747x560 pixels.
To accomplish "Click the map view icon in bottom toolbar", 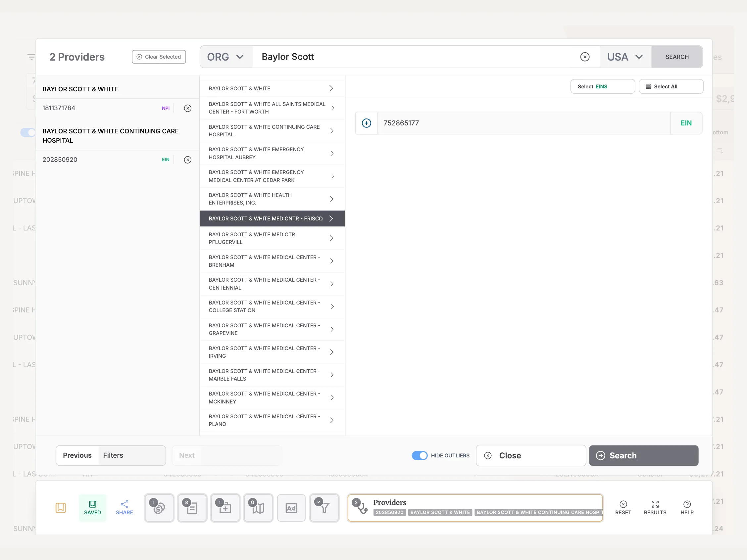I will tap(258, 506).
